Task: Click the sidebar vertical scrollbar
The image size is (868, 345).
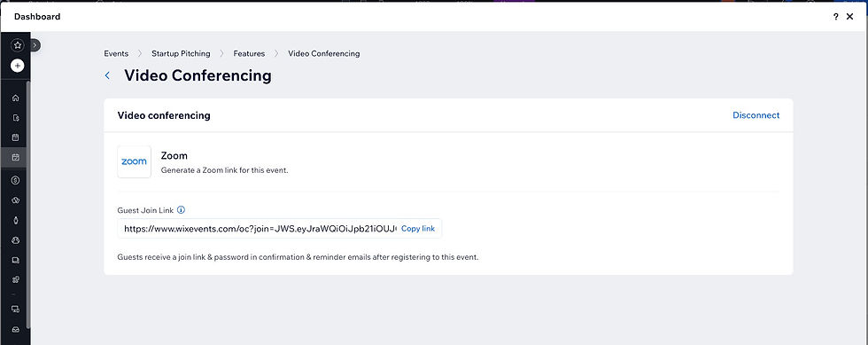Action: (28, 205)
